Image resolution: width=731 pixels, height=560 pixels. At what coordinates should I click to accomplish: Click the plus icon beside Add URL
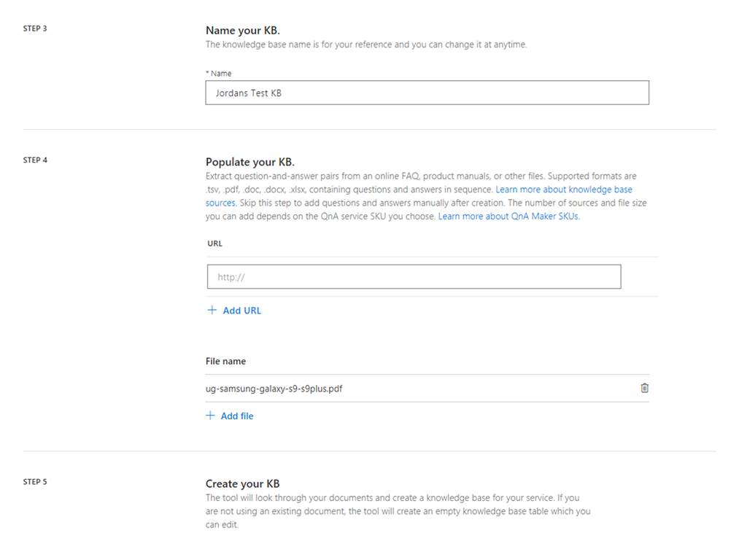(x=212, y=311)
